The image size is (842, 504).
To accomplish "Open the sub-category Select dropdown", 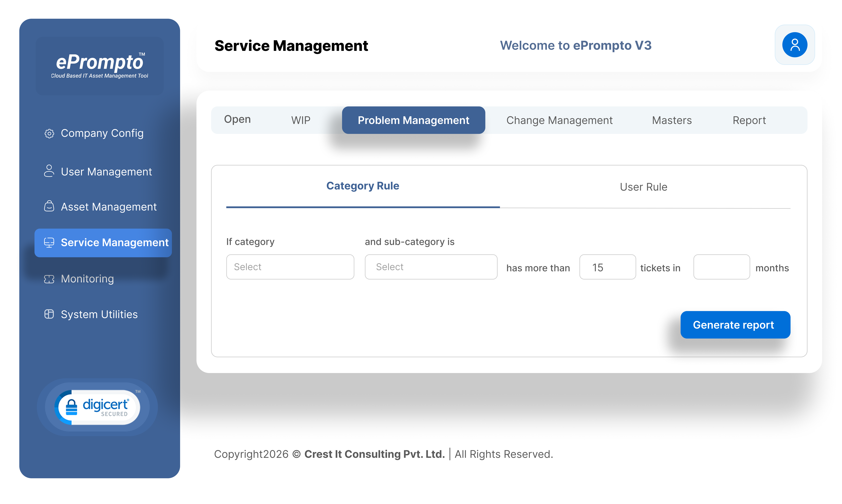I will (431, 267).
